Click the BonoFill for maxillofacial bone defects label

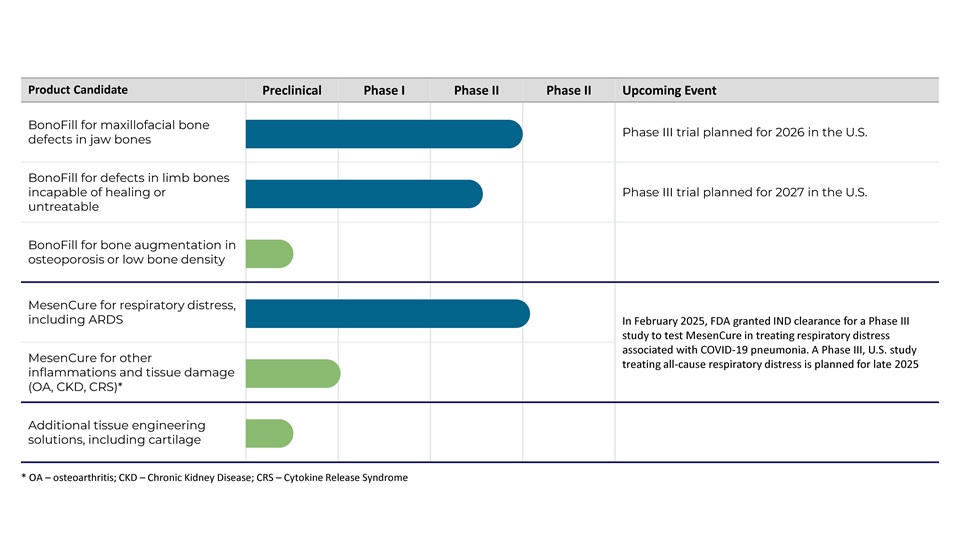(x=119, y=132)
